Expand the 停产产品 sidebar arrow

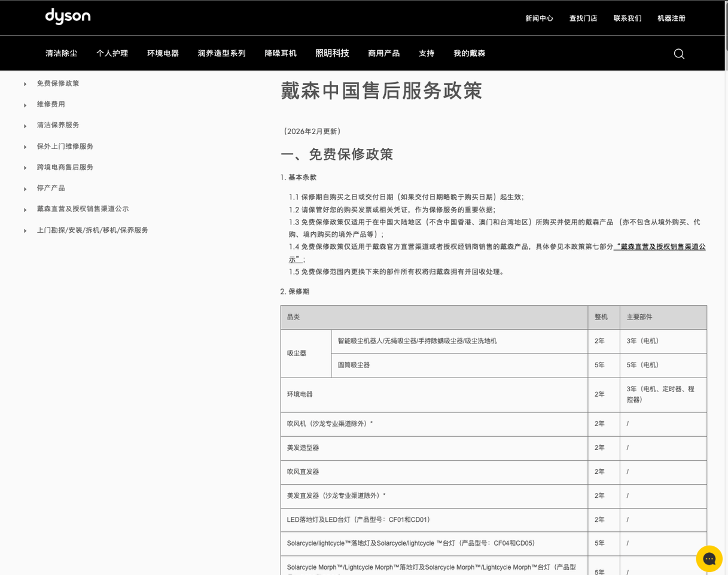click(x=25, y=188)
